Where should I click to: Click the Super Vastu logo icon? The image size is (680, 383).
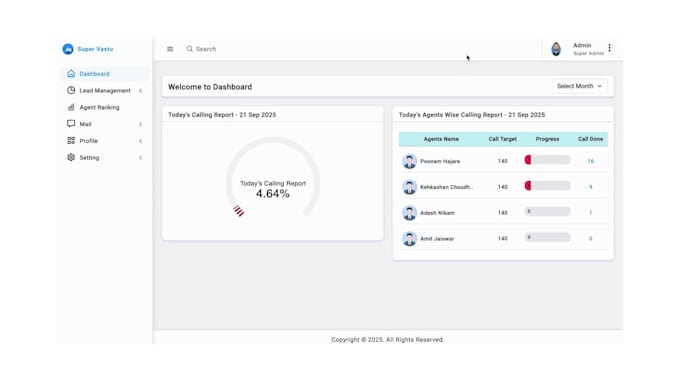pos(68,49)
